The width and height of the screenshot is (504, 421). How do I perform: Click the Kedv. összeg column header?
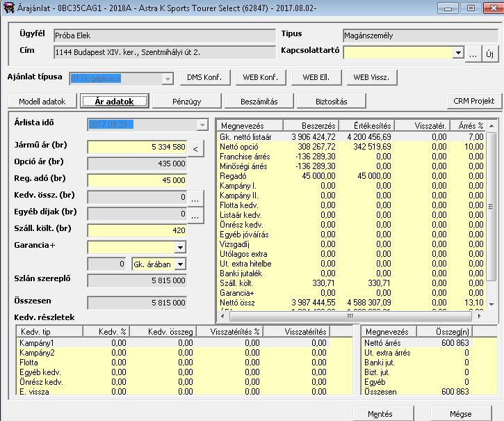[x=163, y=331]
